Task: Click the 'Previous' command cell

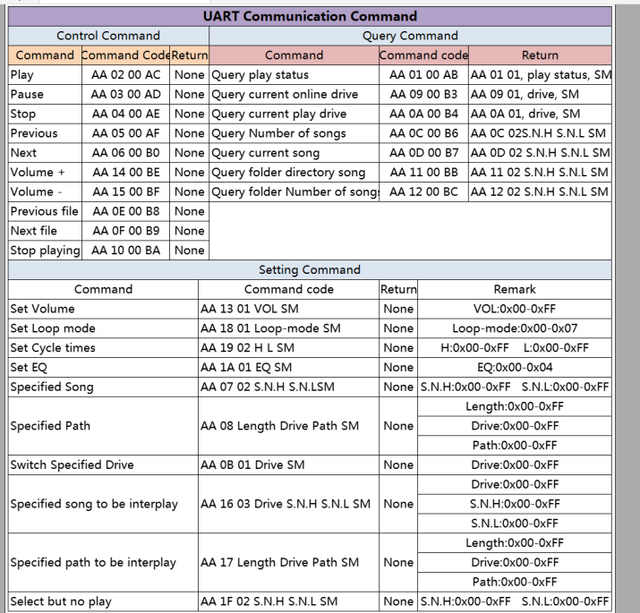Action: point(45,133)
